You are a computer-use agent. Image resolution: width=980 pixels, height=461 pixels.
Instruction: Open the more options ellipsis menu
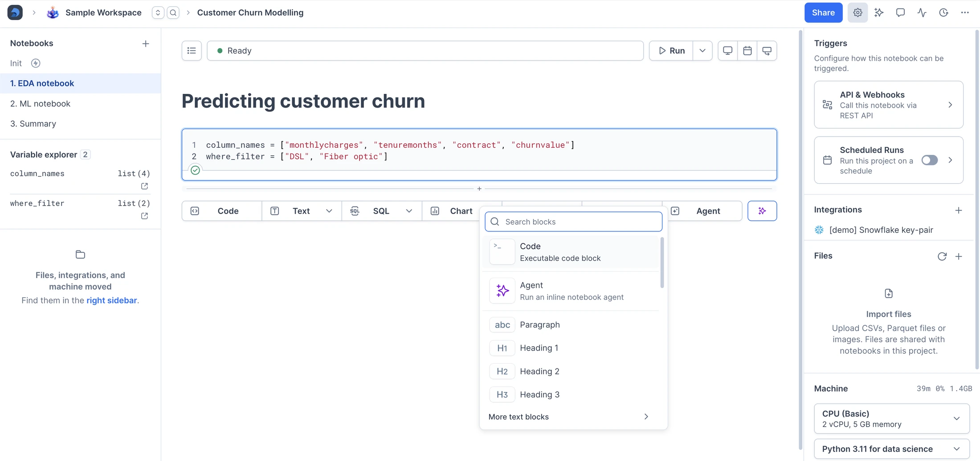(x=965, y=12)
